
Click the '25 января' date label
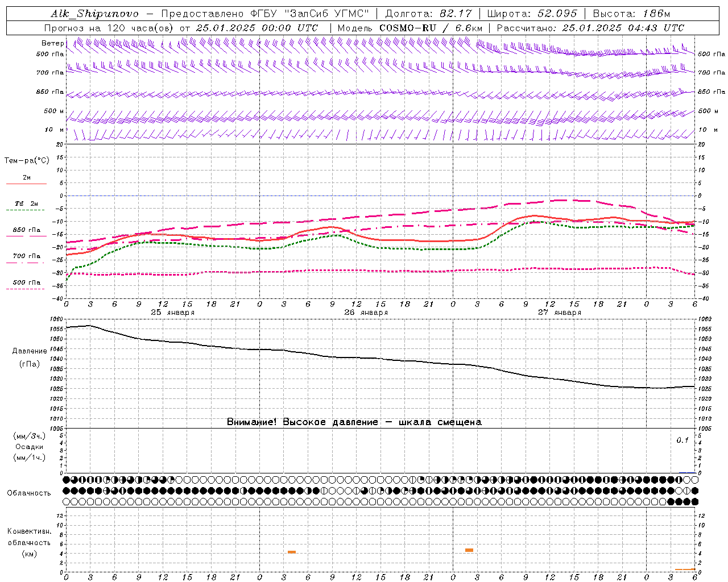pyautogui.click(x=173, y=313)
